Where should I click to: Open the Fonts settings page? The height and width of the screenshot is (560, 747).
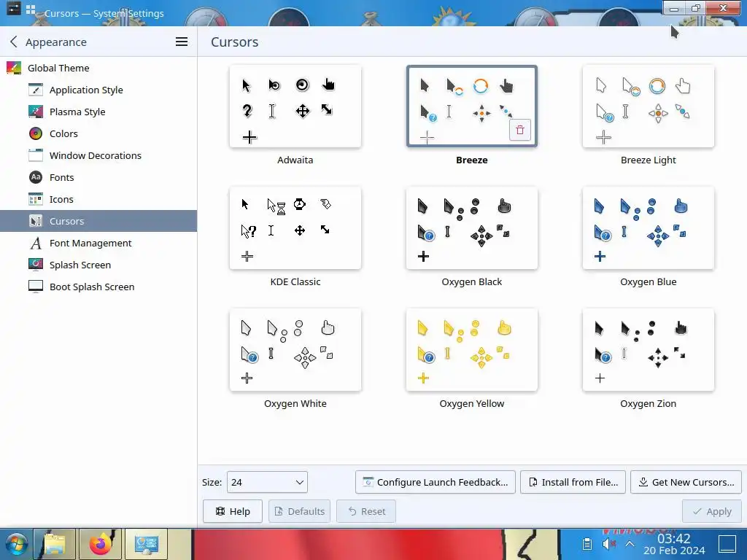click(x=98, y=178)
